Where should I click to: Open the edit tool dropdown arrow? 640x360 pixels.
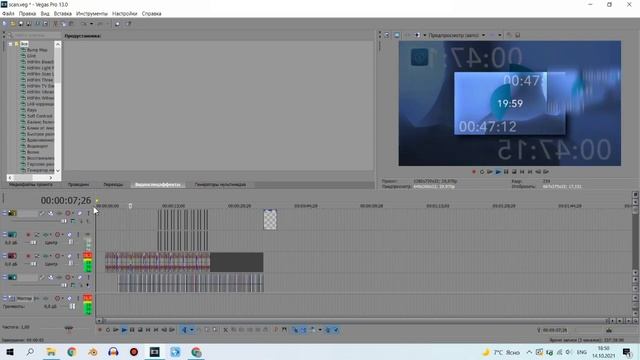coord(192,330)
